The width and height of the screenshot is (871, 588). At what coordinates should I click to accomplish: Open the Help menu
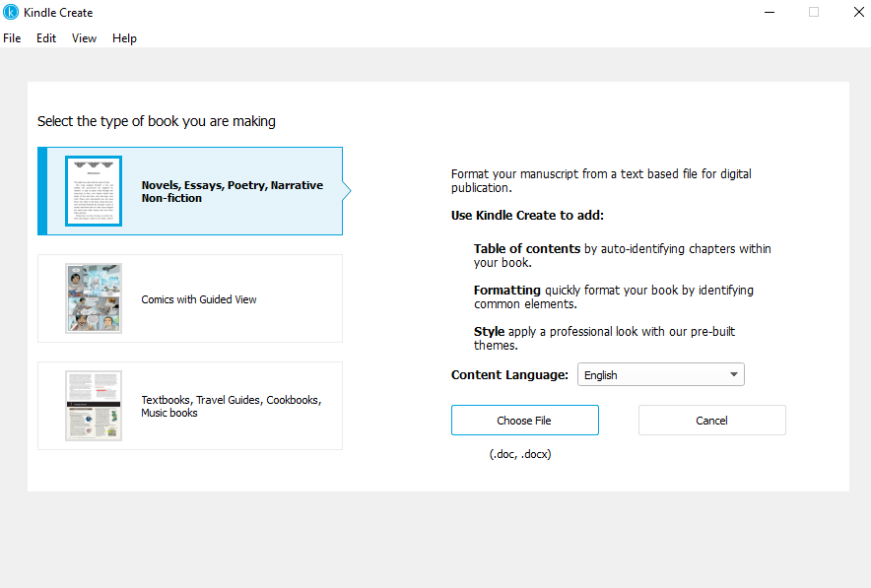[124, 37]
